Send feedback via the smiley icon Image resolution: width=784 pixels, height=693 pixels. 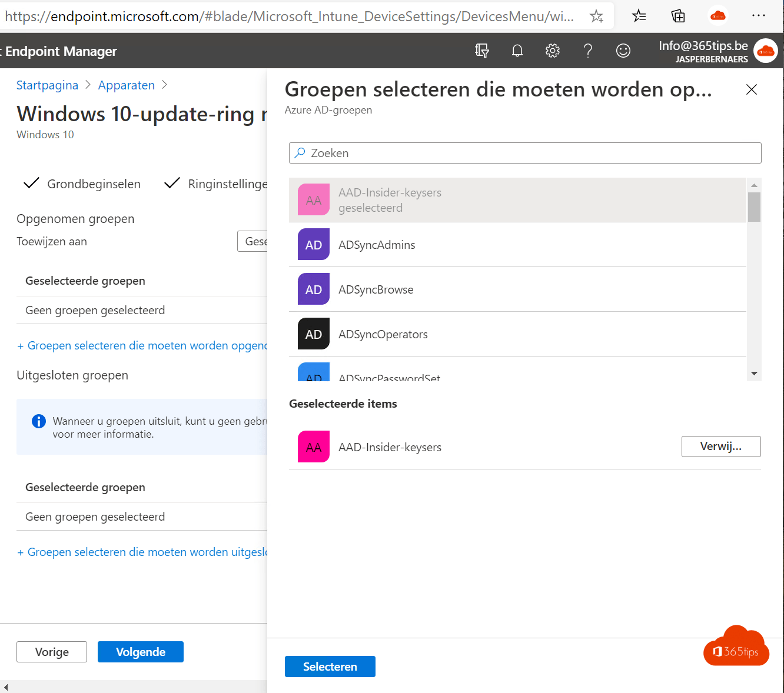tap(623, 51)
